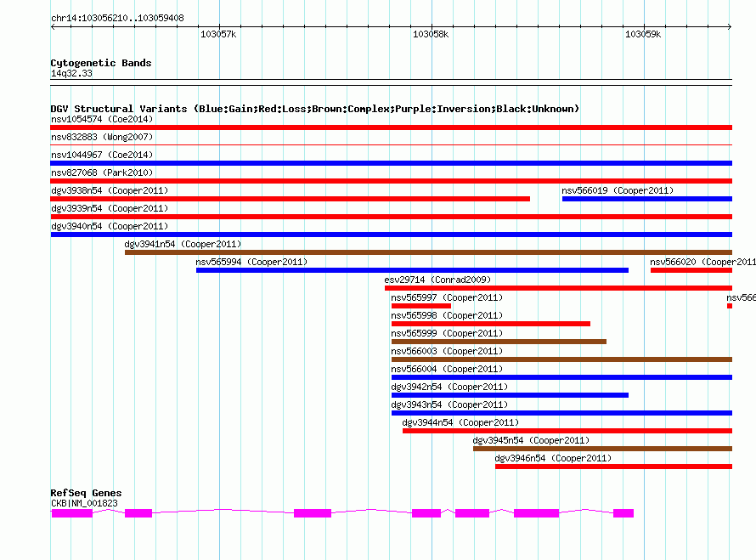Click the nsv827068 (Park2010) label
Viewport: 756px width, 560px height.
[102, 173]
